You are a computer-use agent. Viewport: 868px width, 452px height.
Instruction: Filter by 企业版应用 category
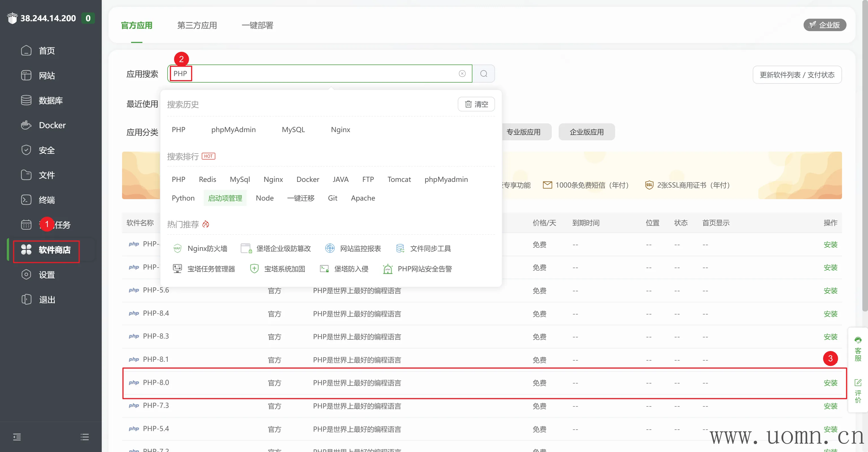(586, 132)
